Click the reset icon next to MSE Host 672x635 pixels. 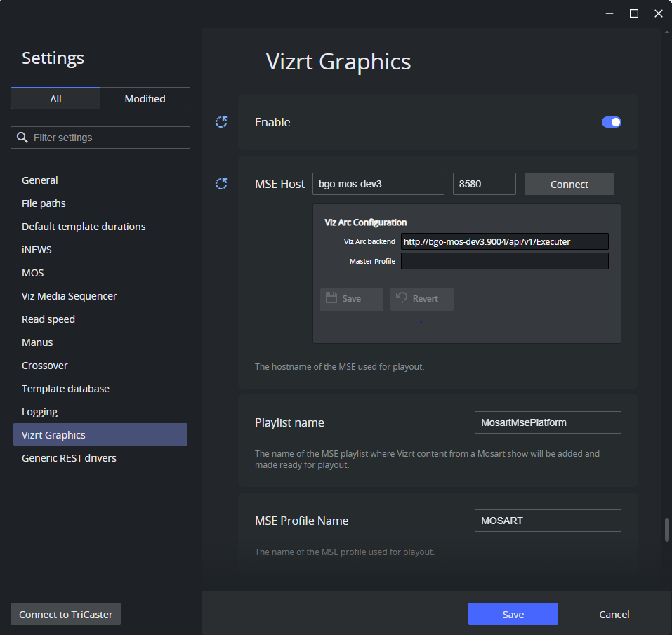pos(221,183)
